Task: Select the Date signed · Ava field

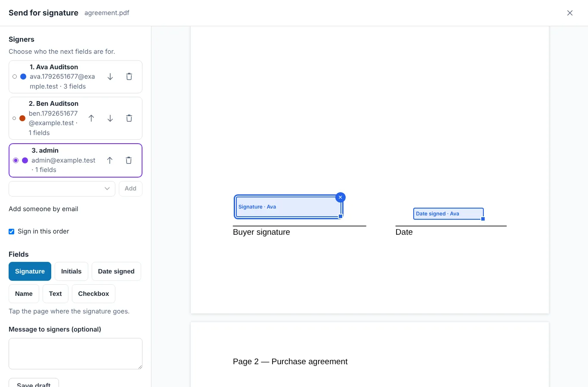Action: coord(448,214)
